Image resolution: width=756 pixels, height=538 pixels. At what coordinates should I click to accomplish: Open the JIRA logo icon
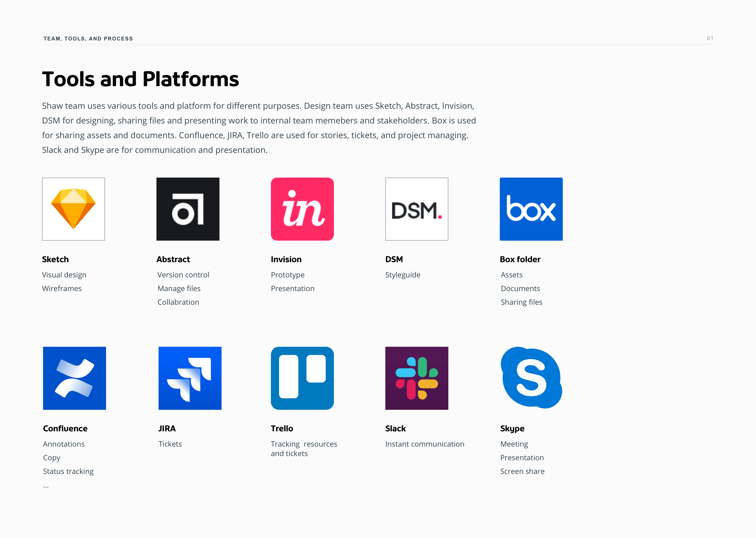(x=190, y=378)
